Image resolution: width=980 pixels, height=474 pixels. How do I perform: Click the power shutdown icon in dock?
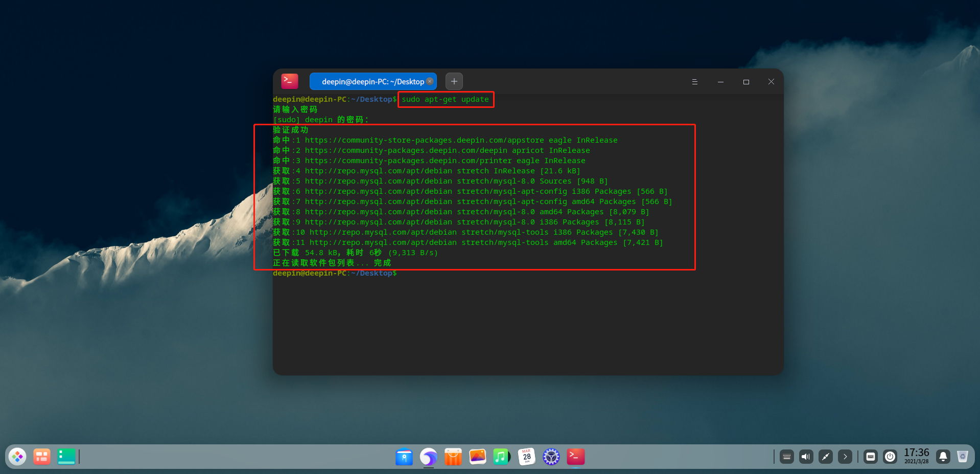tap(890, 457)
